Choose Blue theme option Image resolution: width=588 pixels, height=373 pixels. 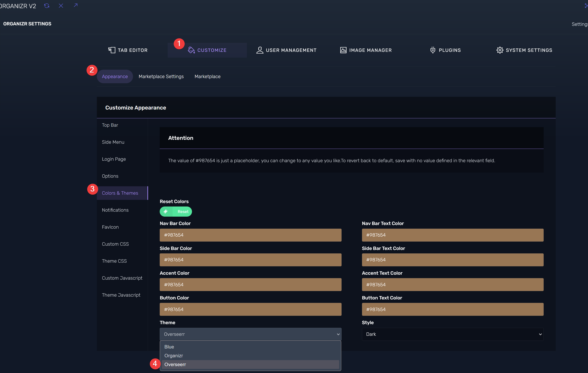(250, 347)
